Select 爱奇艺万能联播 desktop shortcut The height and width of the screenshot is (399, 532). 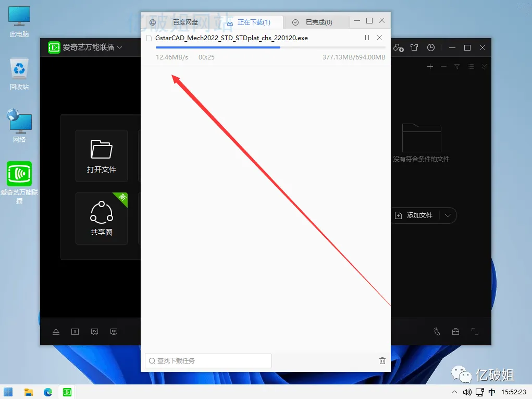19,183
